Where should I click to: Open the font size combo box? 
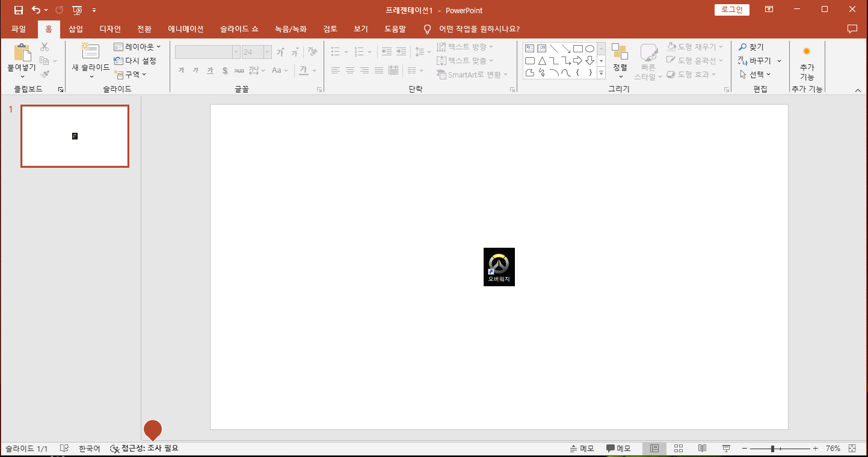pos(256,52)
